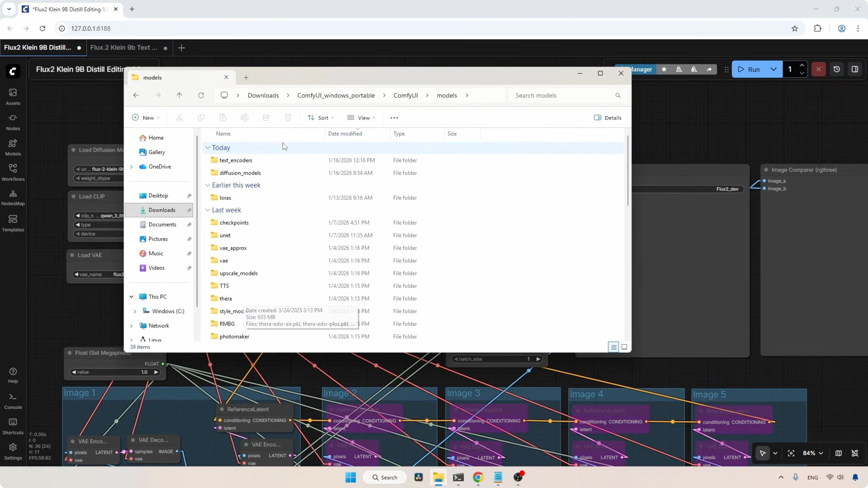Switch to Flux.2 Klein 9b Text workflow tab
Image resolution: width=868 pixels, height=488 pixels.
pos(124,47)
